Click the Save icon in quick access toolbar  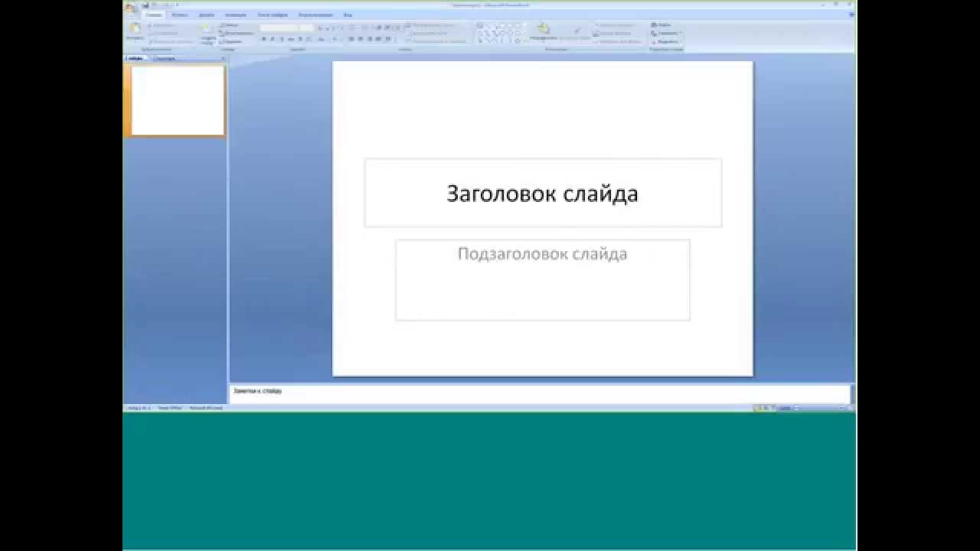click(145, 5)
